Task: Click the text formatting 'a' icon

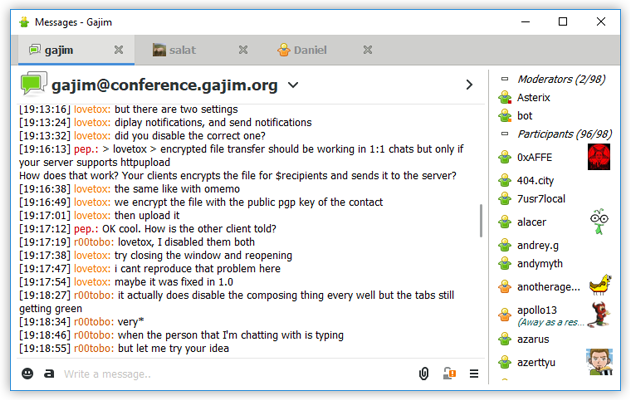Action: [49, 374]
